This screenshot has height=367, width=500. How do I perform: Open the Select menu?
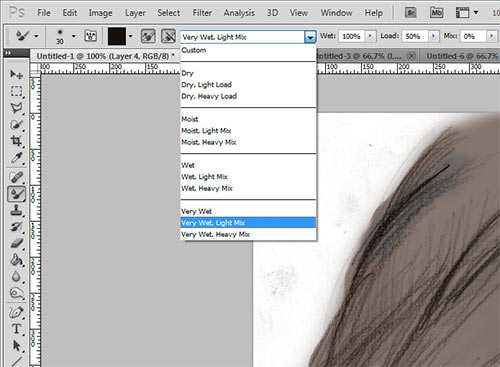(169, 13)
